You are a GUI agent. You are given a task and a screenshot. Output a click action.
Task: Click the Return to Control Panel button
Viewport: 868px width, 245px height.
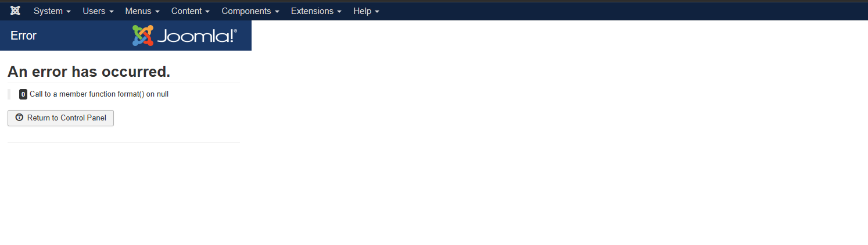coord(60,118)
